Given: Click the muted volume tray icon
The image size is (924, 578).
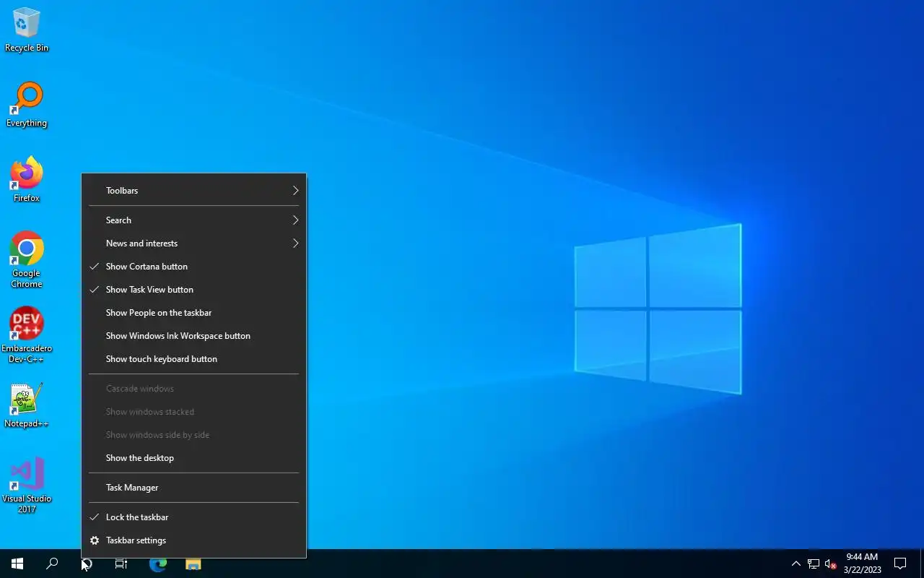Looking at the screenshot, I should point(830,564).
